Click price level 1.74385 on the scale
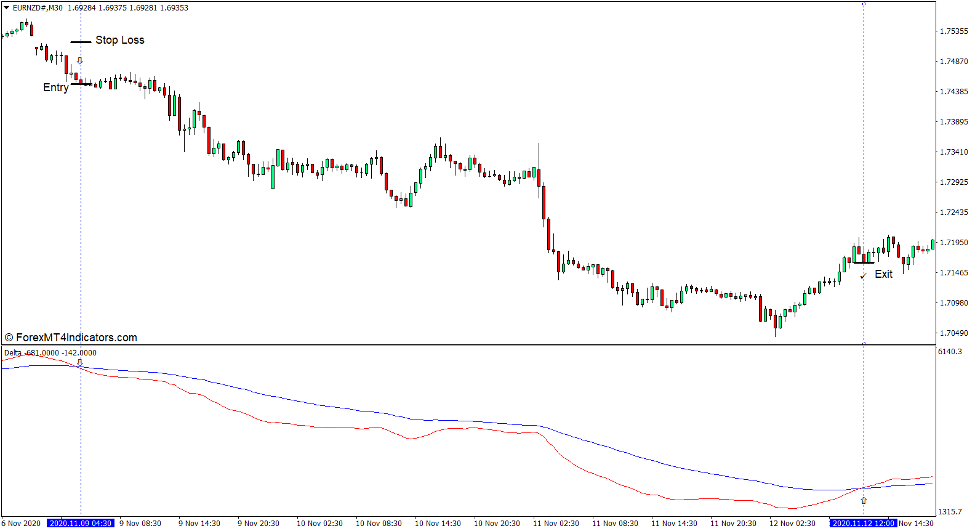 (954, 92)
